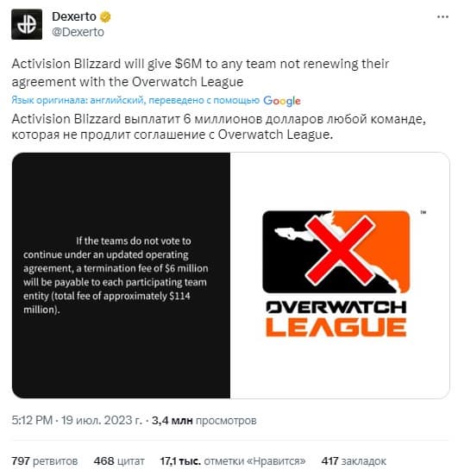This screenshot has height=476, width=458.
Task: Click the Google logo in translation notice
Action: pos(282,101)
